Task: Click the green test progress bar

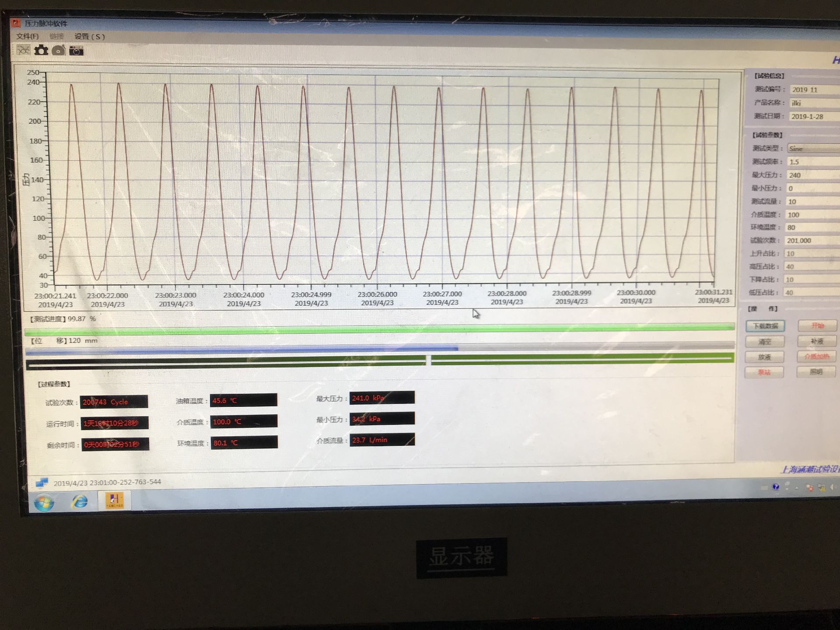Action: tap(380, 329)
